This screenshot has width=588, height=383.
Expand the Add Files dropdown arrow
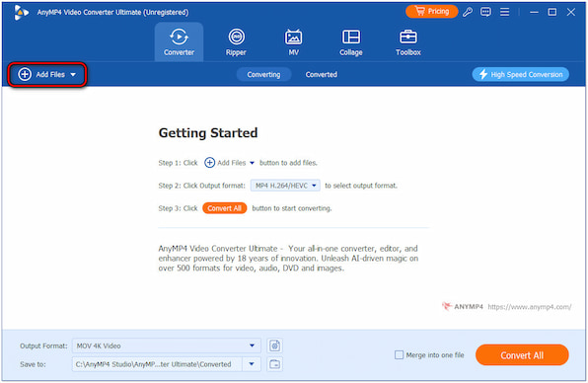[x=73, y=75]
